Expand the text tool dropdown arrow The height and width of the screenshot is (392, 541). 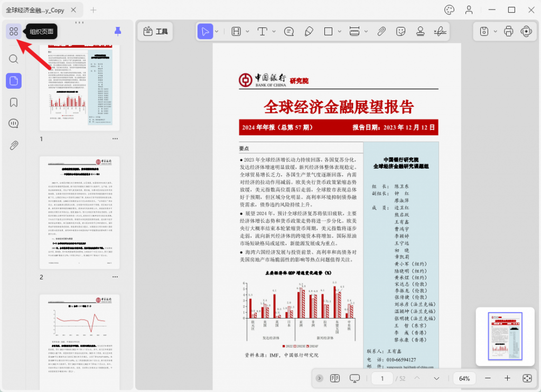tap(274, 31)
